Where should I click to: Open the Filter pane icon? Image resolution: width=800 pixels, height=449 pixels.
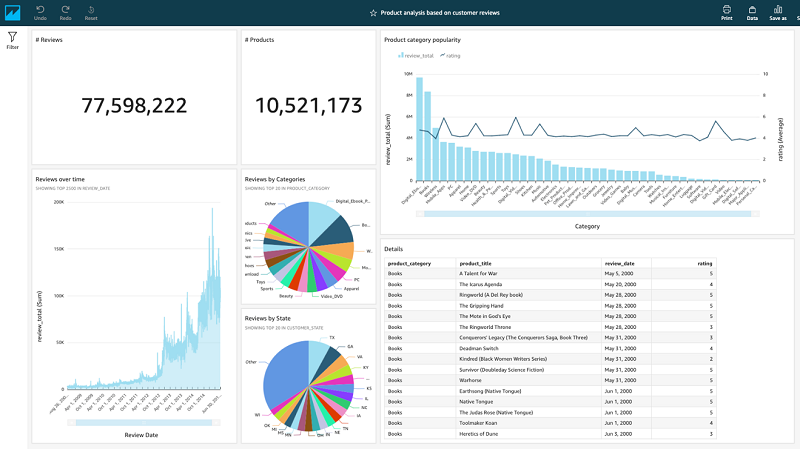[x=12, y=37]
